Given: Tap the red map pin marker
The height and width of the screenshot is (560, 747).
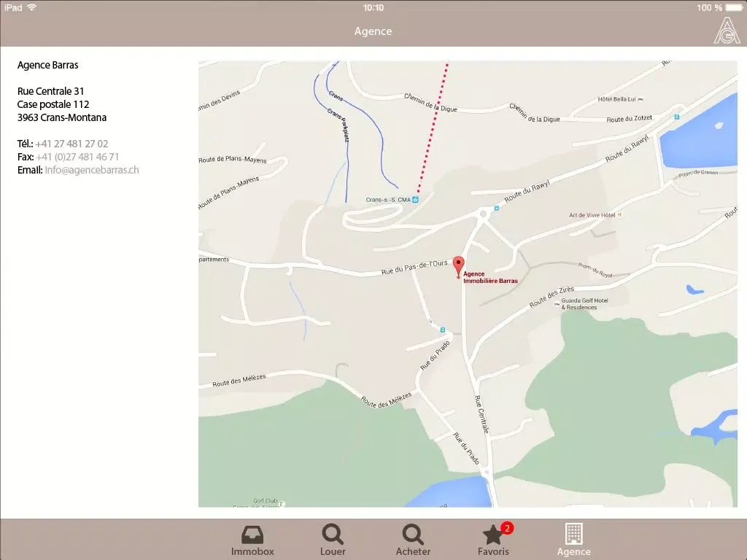Looking at the screenshot, I should [x=458, y=267].
